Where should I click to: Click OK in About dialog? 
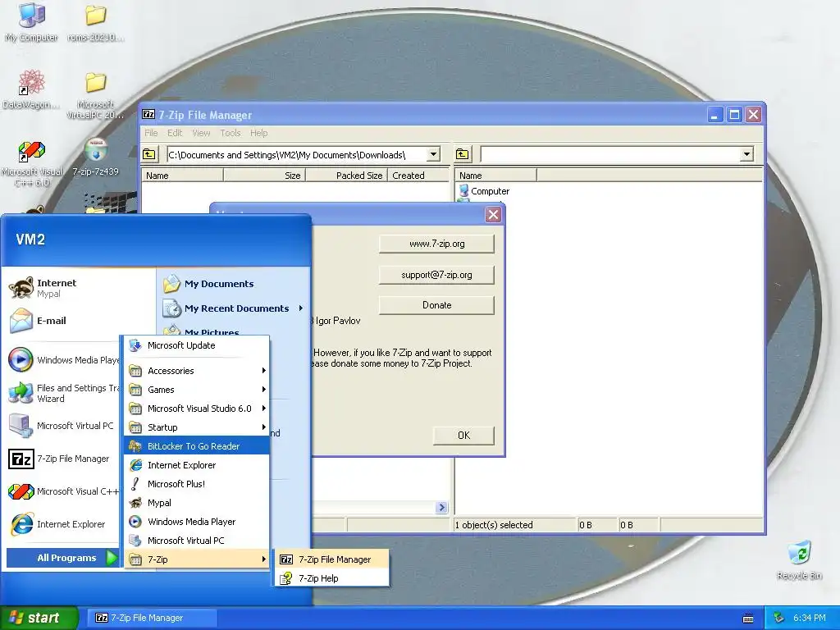463,436
